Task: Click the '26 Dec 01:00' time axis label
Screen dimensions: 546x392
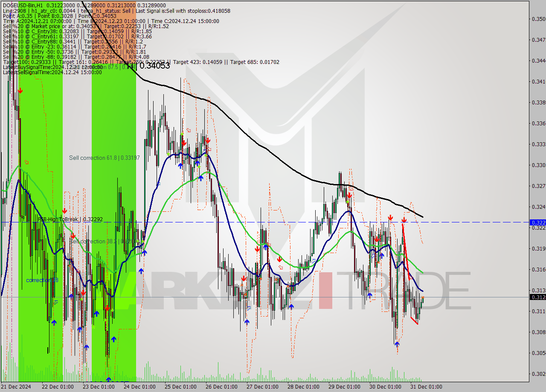Action: pos(221,387)
